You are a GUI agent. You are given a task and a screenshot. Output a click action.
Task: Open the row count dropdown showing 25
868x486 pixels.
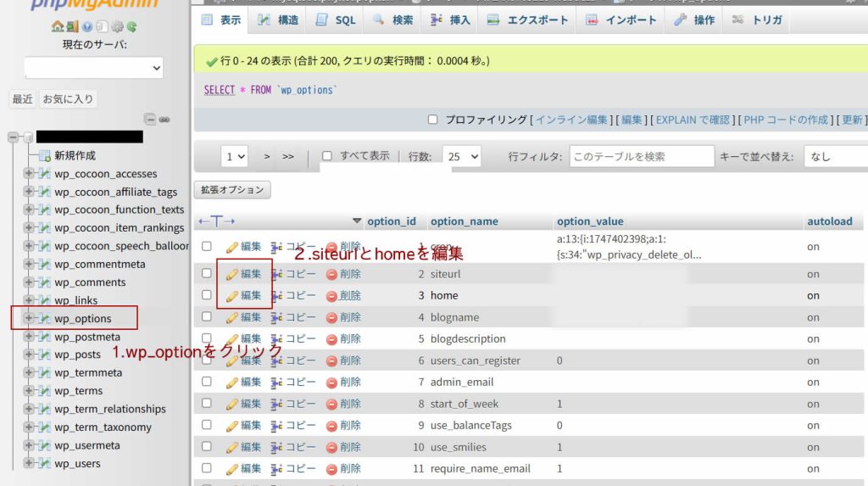pos(462,157)
